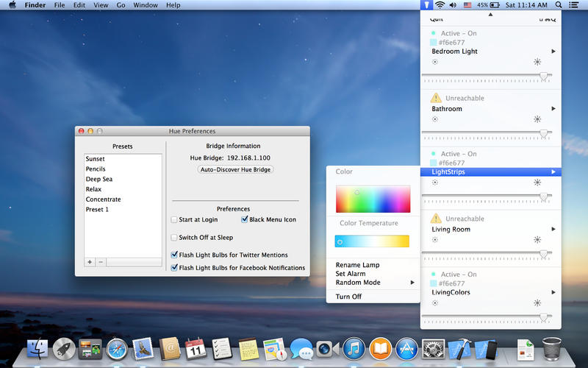
Task: Open App Store icon in Dock
Action: coord(407,349)
